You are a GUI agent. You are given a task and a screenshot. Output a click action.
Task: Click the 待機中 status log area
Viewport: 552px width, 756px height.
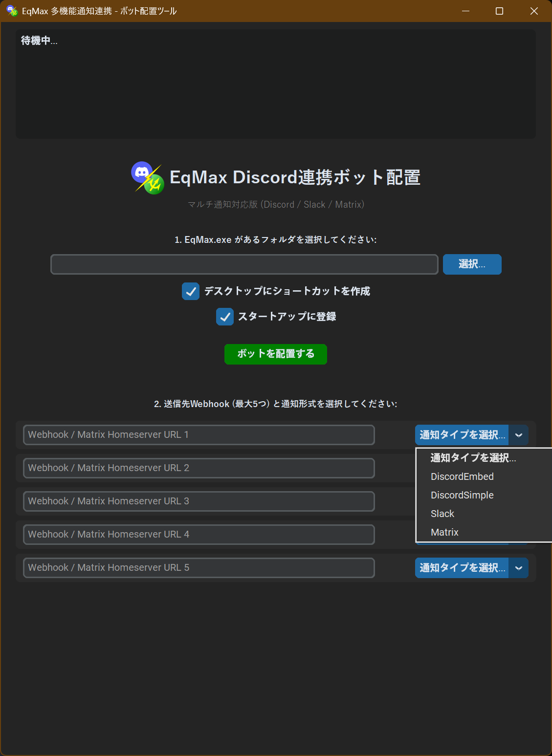[x=275, y=83]
